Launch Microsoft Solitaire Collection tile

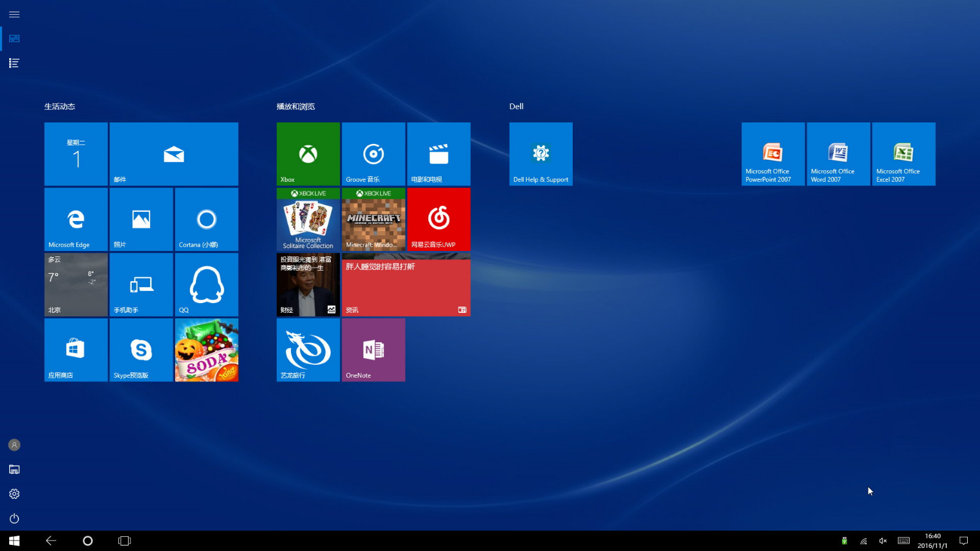click(308, 219)
